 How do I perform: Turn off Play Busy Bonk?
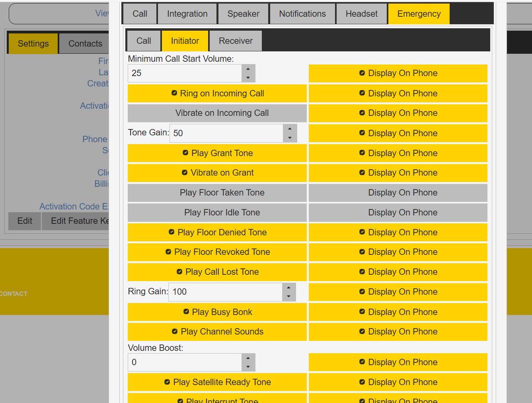click(x=217, y=312)
